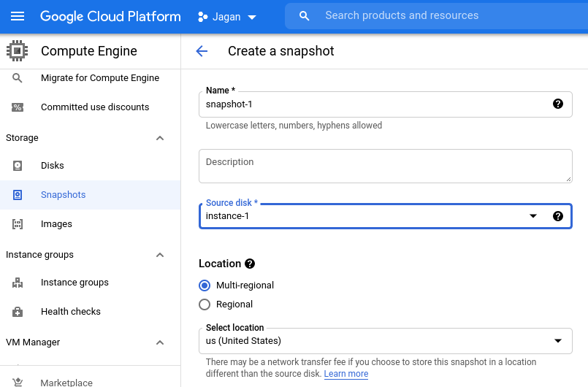Collapse the Instance groups section
The image size is (588, 387).
tap(160, 255)
